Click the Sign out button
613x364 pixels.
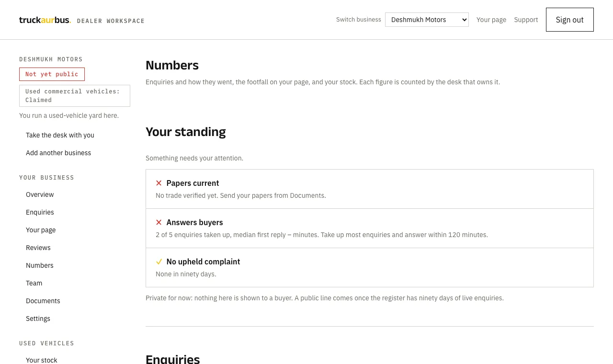click(570, 20)
